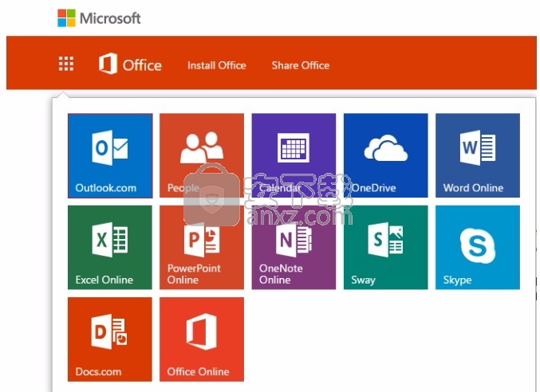Screen dimensions: 540x392
Task: Launch Excel Online tile
Action: point(110,248)
